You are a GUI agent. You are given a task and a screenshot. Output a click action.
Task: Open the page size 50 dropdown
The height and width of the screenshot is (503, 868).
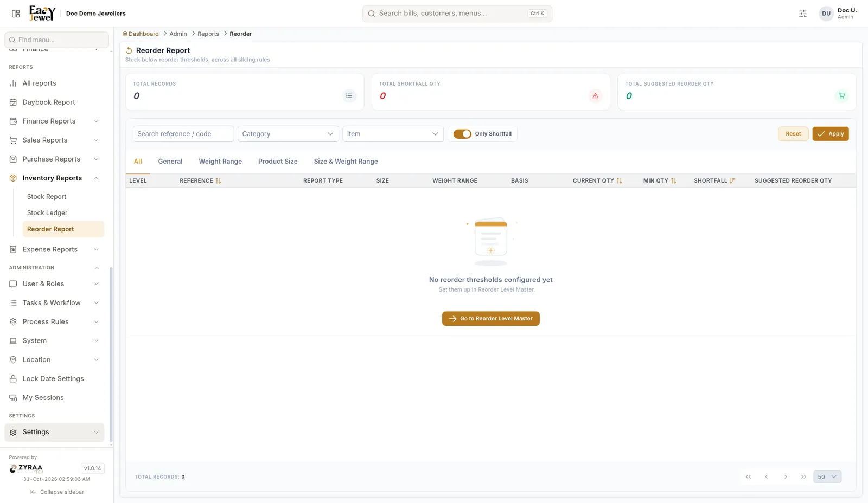point(827,477)
